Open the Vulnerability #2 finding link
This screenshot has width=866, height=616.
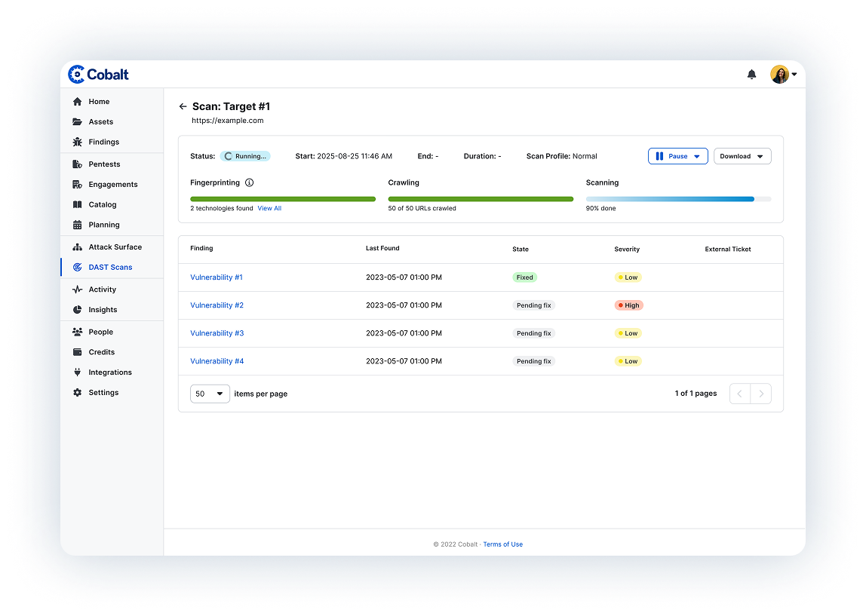(x=216, y=305)
